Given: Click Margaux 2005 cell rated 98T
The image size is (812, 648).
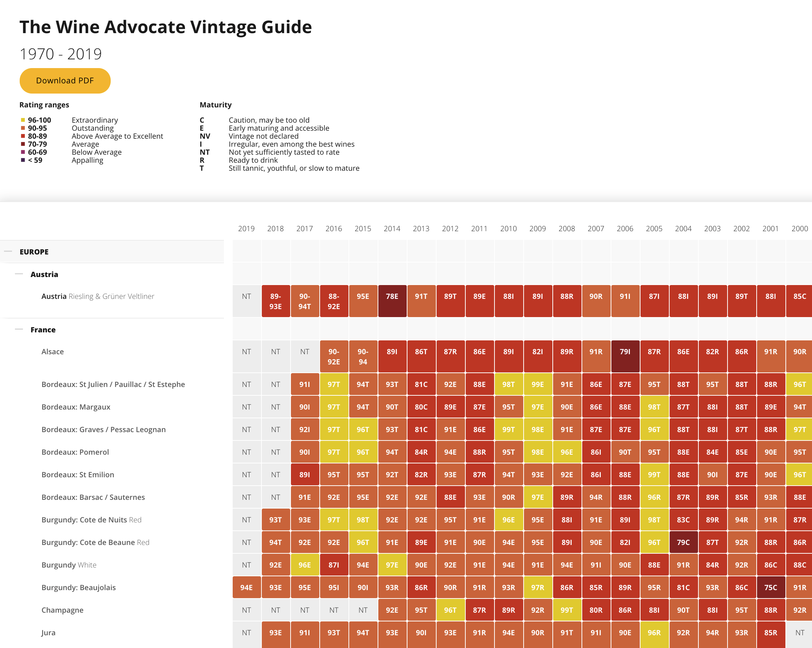Looking at the screenshot, I should [x=654, y=407].
